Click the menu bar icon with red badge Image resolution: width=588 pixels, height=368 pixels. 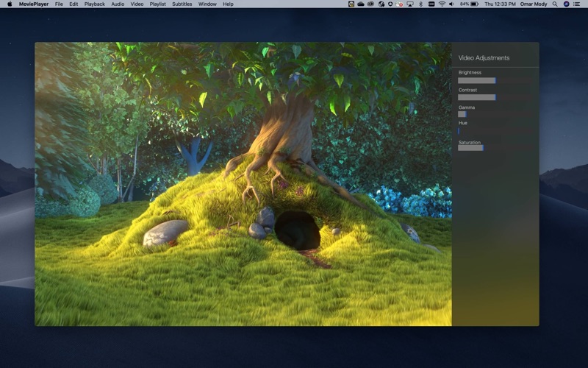click(x=399, y=4)
